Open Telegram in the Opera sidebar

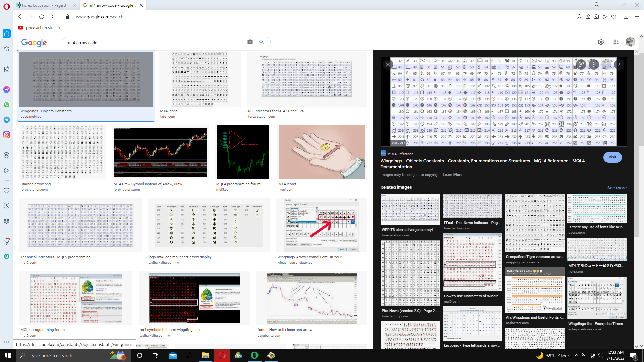point(6,120)
